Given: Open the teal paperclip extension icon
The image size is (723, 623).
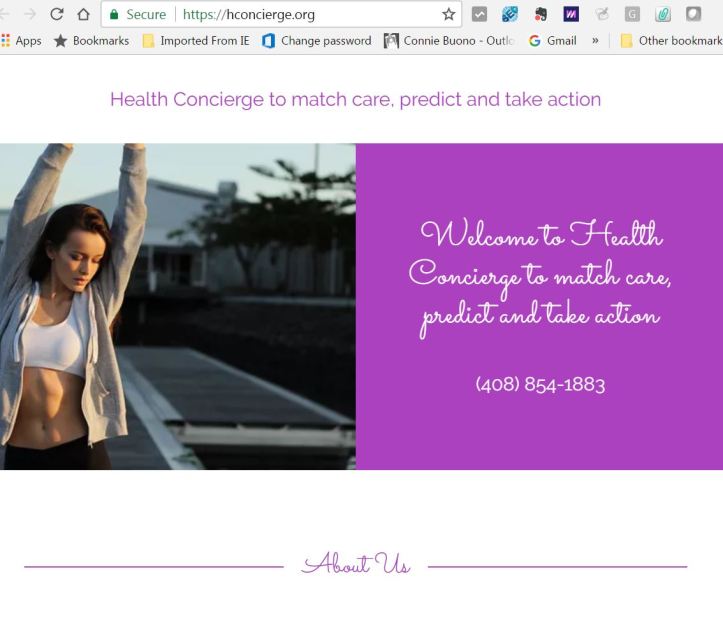Looking at the screenshot, I should 663,14.
